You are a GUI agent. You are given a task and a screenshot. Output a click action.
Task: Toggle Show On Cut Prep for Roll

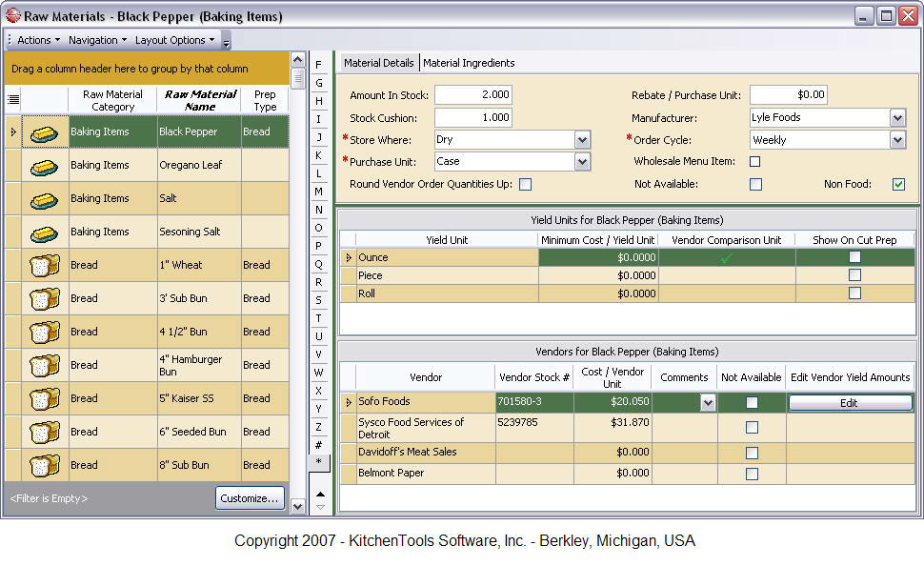point(854,293)
